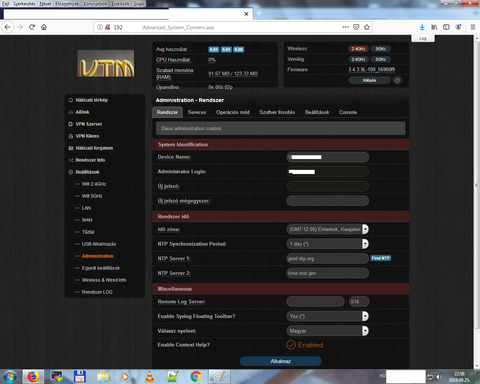The height and width of the screenshot is (384, 480).
Task: Open Hálózati térkép in sidebar
Action: click(x=91, y=100)
